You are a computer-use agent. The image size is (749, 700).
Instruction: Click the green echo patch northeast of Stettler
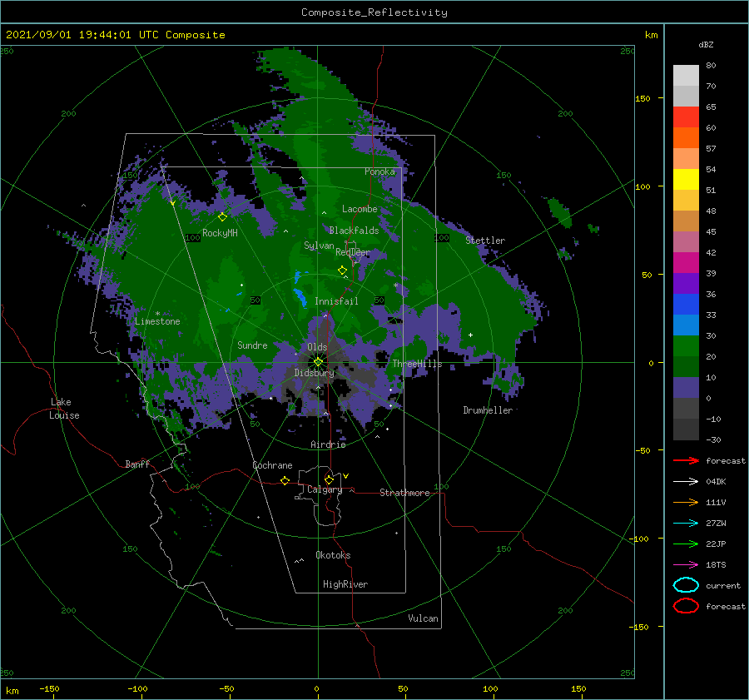tap(559, 211)
